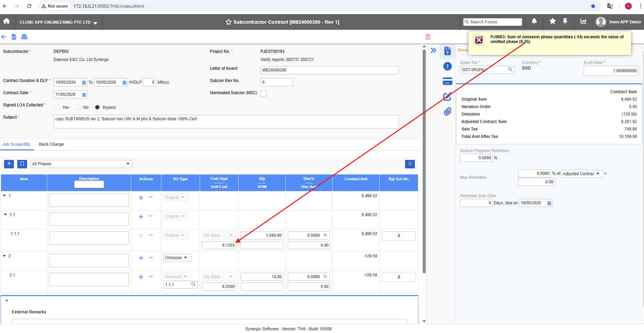Open the All Phases dropdown

81,164
